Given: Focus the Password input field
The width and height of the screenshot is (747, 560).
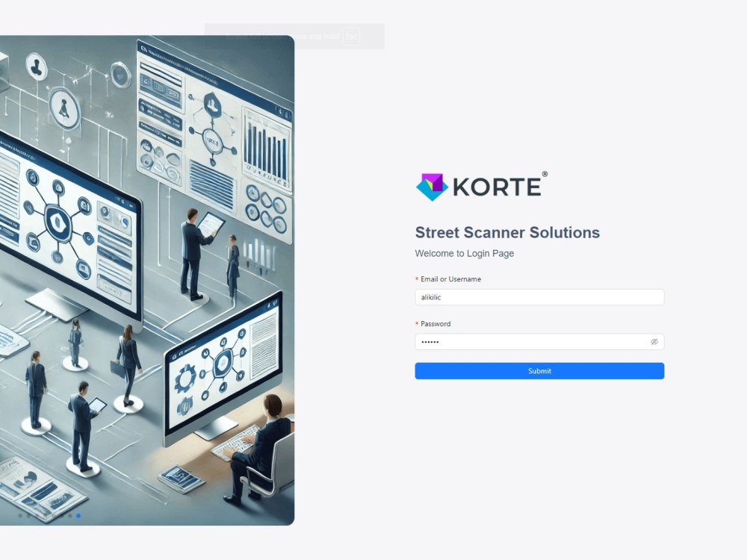Looking at the screenshot, I should tap(539, 342).
